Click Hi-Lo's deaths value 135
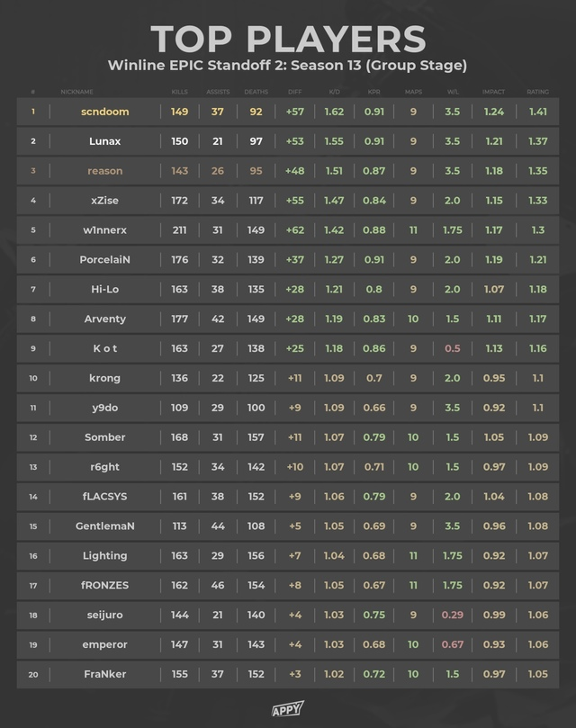This screenshot has height=728, width=576. click(256, 289)
